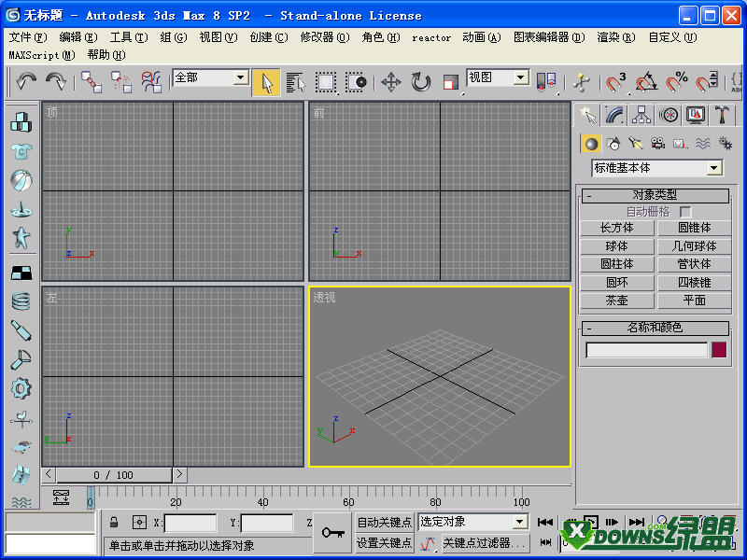
Task: Select Lights category icon
Action: 636,144
